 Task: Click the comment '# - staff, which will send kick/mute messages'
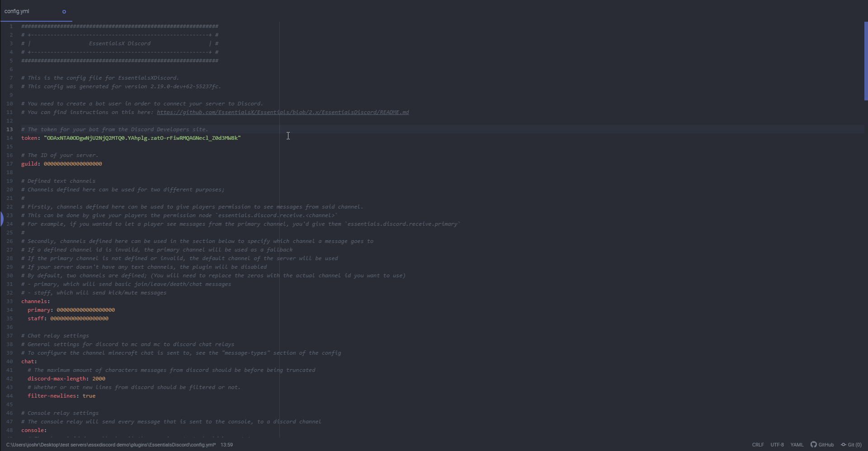pyautogui.click(x=94, y=293)
